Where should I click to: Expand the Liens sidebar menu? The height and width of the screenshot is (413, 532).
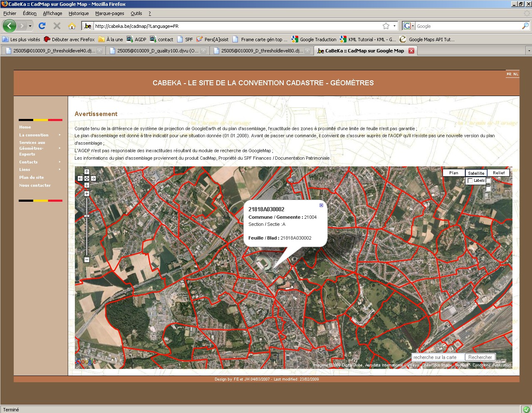40,170
